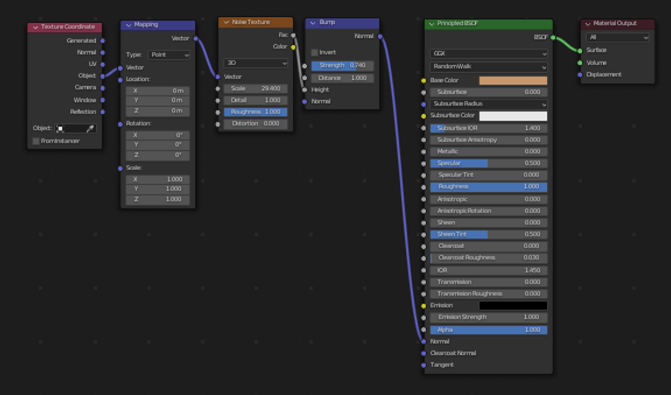Click the Metallic field 0.000
Image resolution: width=671 pixels, height=395 pixels.
tap(488, 151)
